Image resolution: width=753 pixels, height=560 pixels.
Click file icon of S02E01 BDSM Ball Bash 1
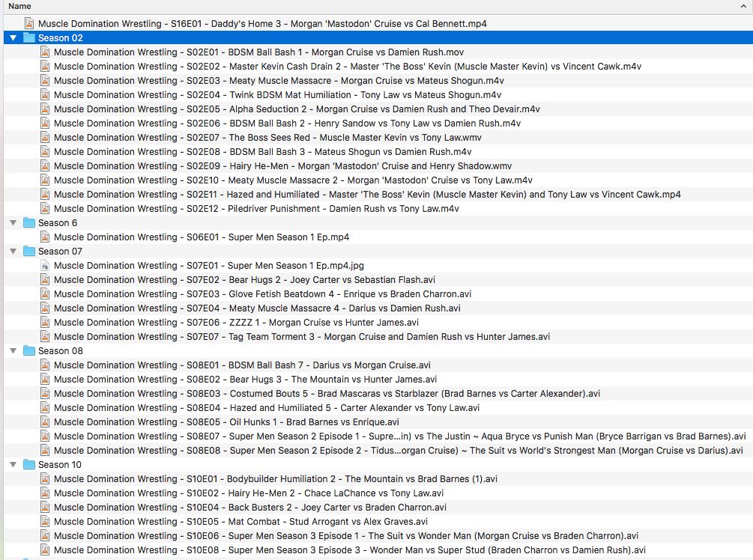coord(45,52)
